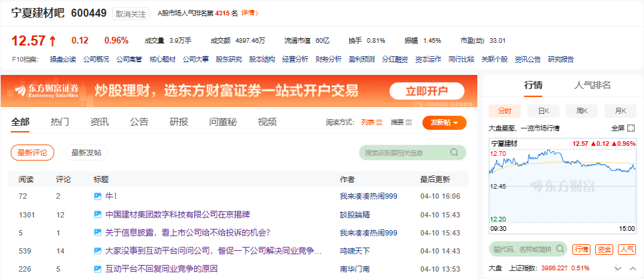Select the 月K chart view
Screen dimensions: 644x279
coord(620,111)
